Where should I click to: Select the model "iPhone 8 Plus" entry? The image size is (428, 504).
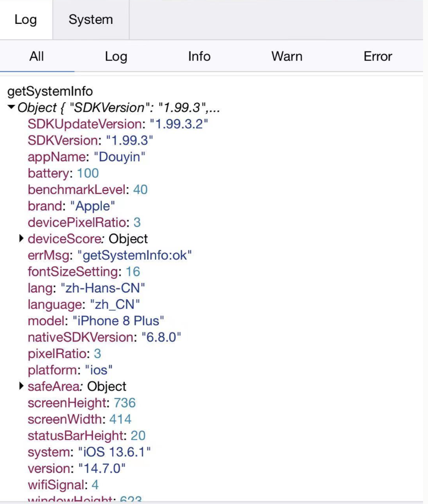coord(96,321)
